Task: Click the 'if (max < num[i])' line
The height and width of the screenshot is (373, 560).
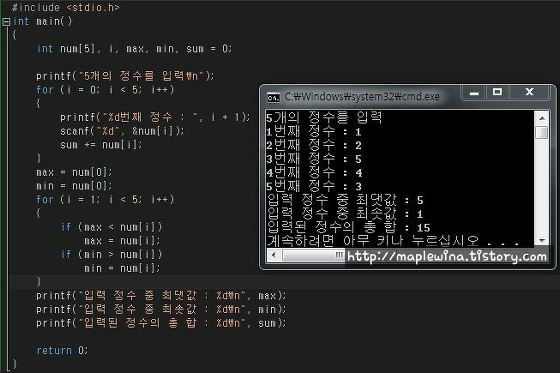Action: tap(111, 227)
